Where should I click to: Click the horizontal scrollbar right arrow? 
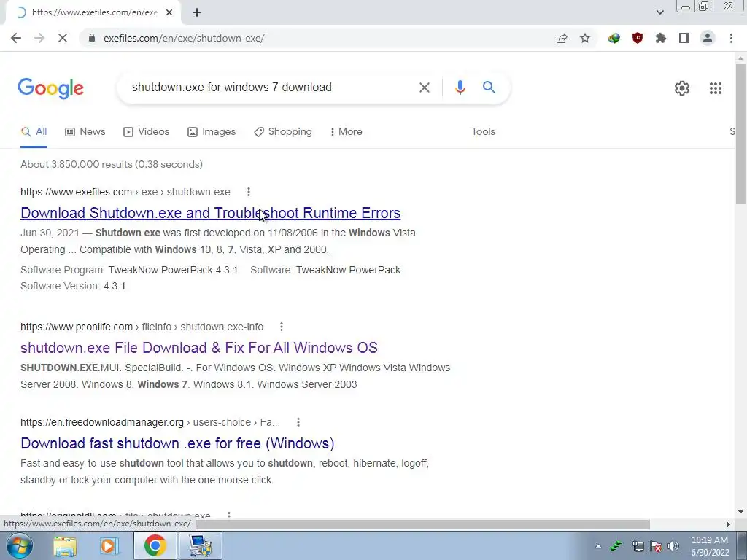tap(728, 524)
